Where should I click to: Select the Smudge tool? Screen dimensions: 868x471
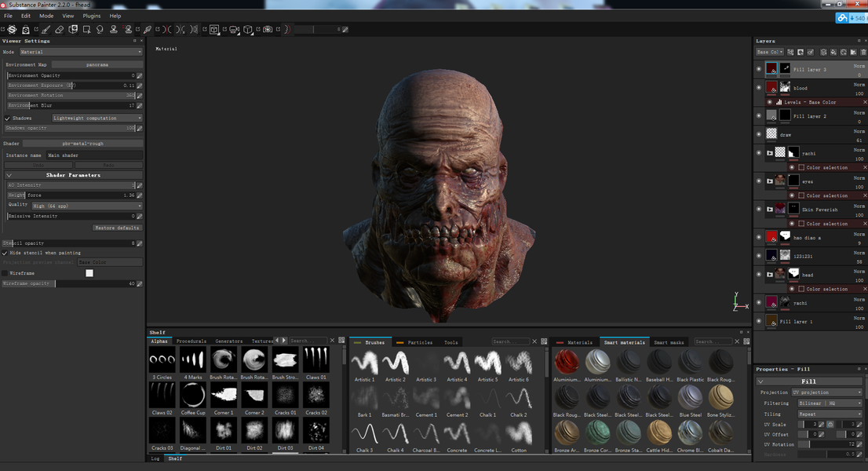tap(100, 29)
